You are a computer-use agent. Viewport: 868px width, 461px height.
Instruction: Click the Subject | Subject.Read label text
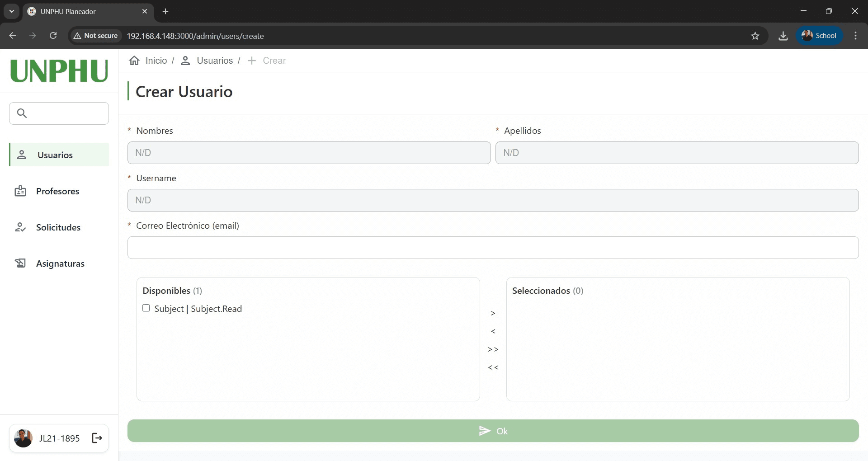click(x=198, y=309)
